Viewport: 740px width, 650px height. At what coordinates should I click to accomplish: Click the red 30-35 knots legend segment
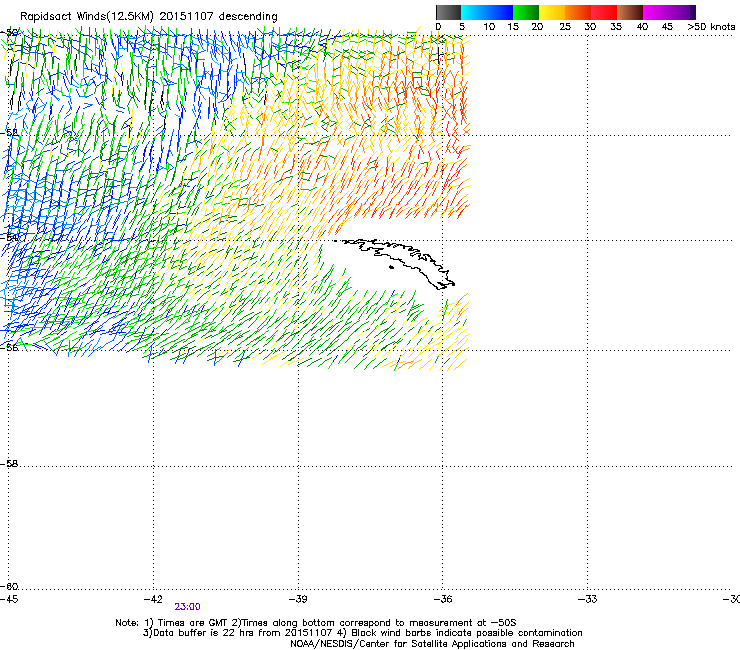point(604,12)
